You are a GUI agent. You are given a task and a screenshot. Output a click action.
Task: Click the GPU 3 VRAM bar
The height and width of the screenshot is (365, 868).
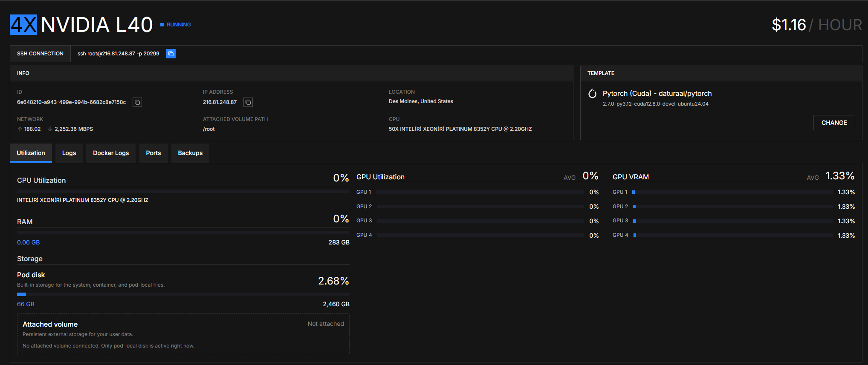732,221
